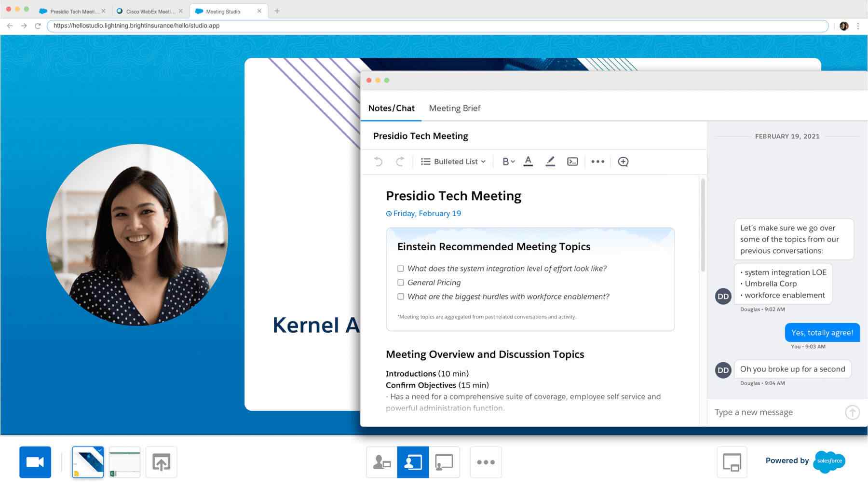The width and height of the screenshot is (868, 488).
Task: Click the Umbrella Corp chat bullet
Action: 769,284
